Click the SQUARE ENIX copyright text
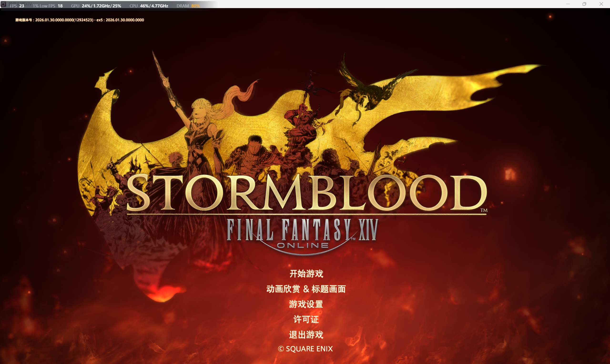The width and height of the screenshot is (610, 364). click(x=309, y=349)
